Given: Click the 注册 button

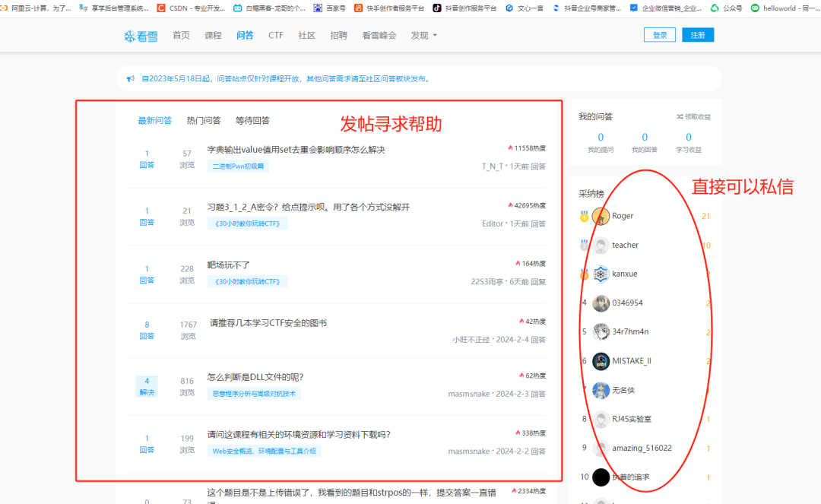Looking at the screenshot, I should click(x=698, y=35).
